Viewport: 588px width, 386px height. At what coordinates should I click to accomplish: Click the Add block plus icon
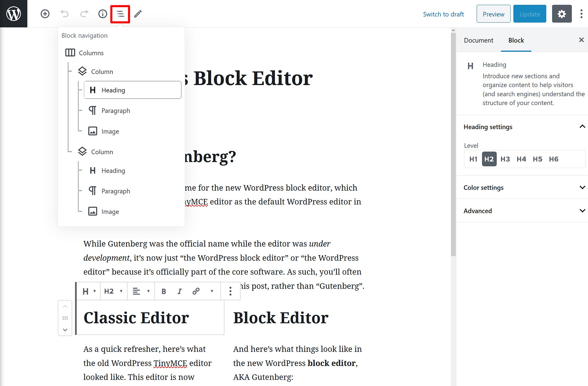coord(45,14)
